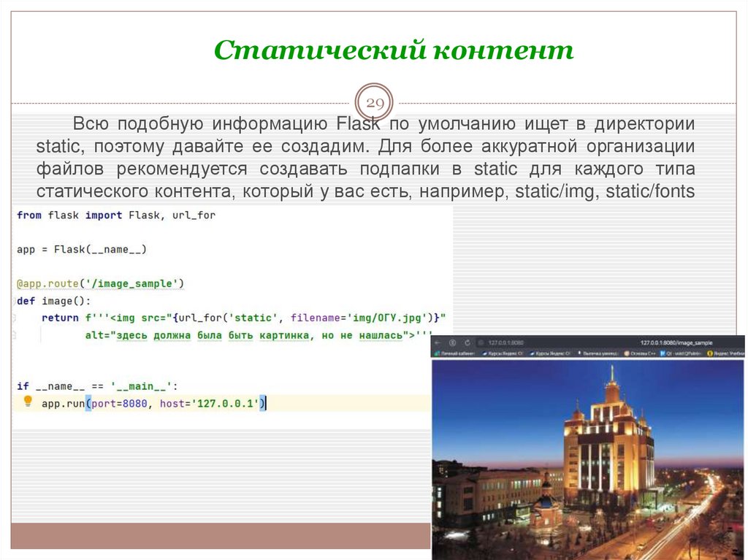
Task: Click the 127.0.0.1:8080/image_sample page title
Action: click(676, 342)
